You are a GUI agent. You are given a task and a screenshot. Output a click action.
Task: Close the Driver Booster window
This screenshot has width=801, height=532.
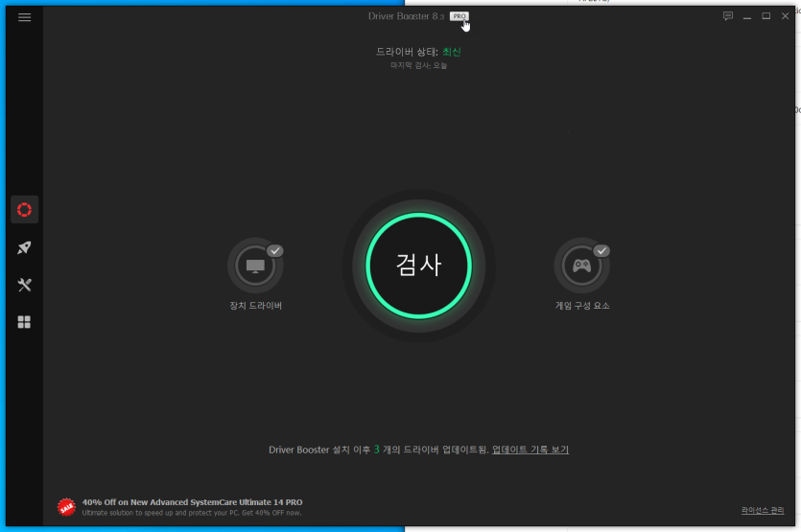click(x=785, y=16)
